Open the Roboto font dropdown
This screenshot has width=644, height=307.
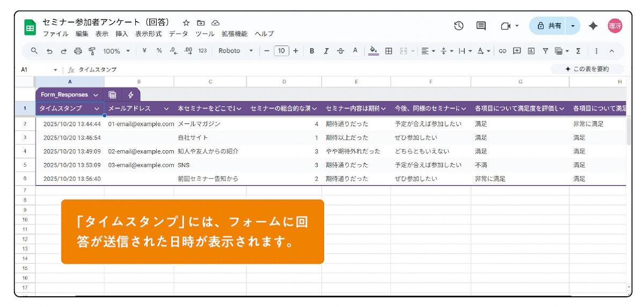click(x=236, y=52)
